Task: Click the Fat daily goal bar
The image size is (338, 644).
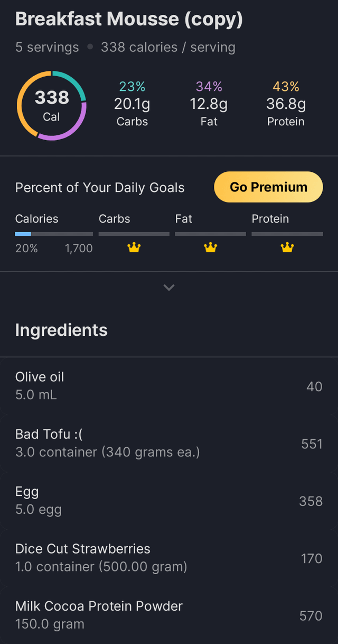Action: pyautogui.click(x=211, y=234)
